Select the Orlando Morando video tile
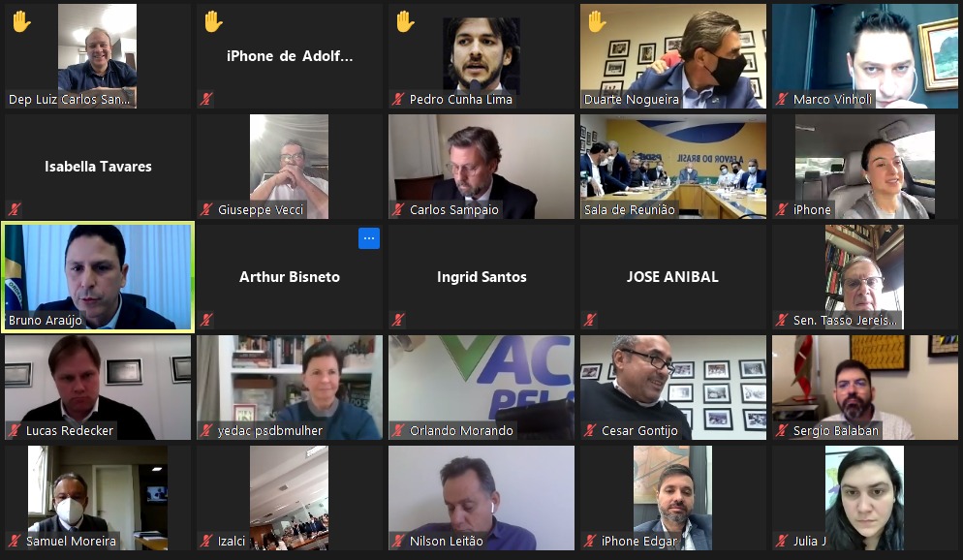 coord(481,388)
